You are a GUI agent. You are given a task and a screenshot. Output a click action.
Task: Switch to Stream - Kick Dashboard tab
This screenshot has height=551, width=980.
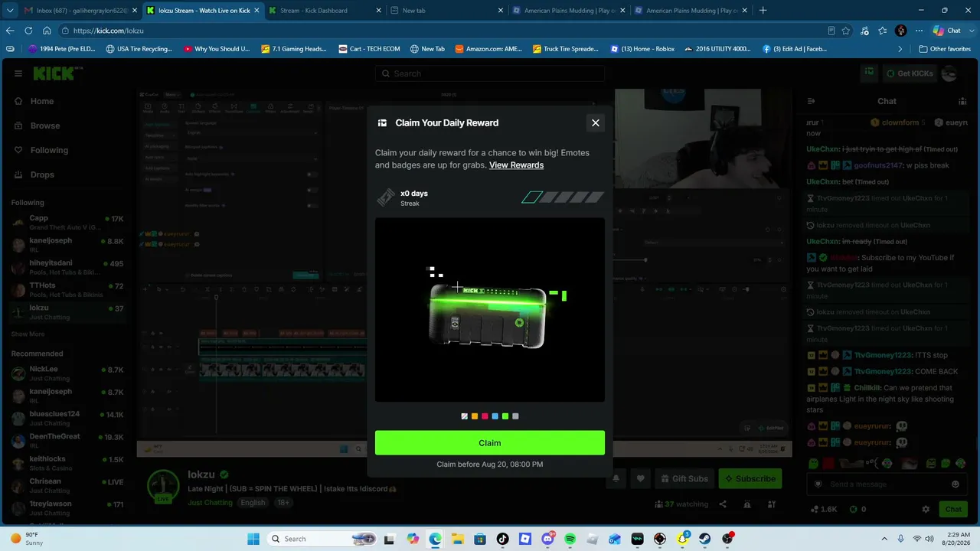pos(324,11)
